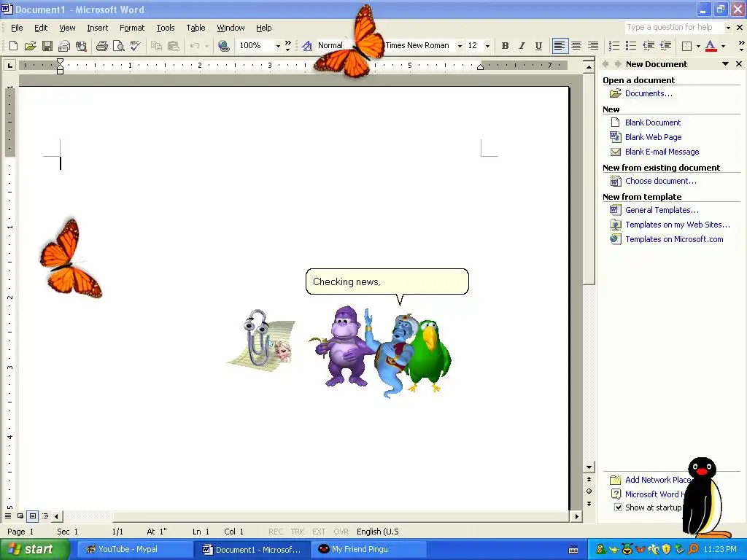Expand the Undo history dropdown arrow
The image size is (747, 560).
click(206, 46)
